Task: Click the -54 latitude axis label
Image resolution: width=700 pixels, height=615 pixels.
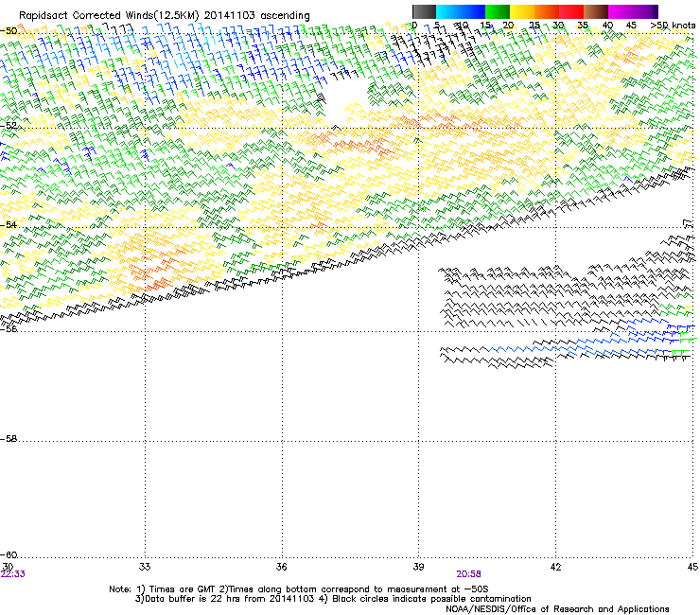Action: click(9, 224)
